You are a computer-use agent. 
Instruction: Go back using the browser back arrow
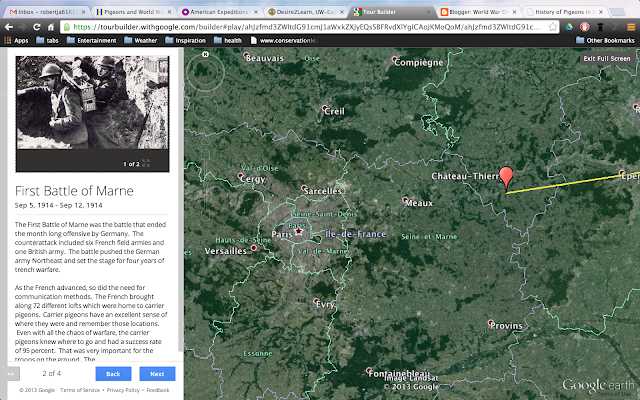(x=9, y=27)
